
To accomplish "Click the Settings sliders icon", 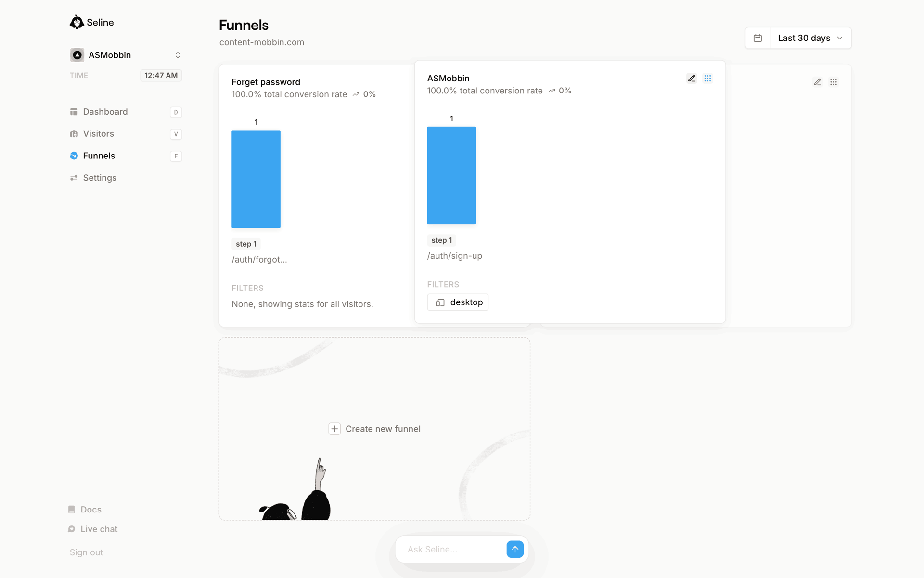I will tap(74, 178).
